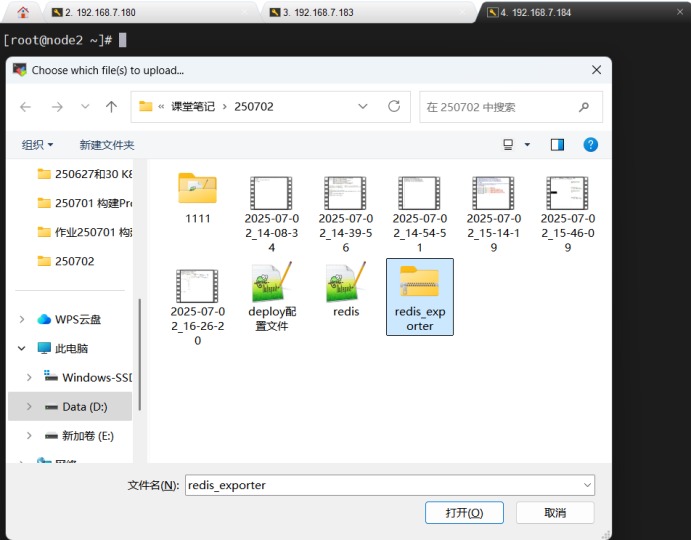Click the 打开(O) button
This screenshot has width=692, height=540.
click(x=455, y=513)
